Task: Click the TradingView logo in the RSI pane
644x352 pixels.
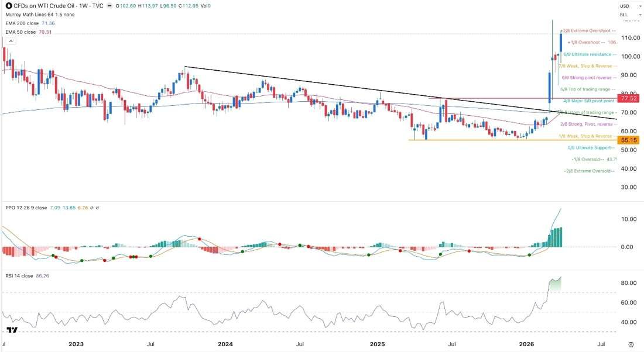Action: coord(12,329)
